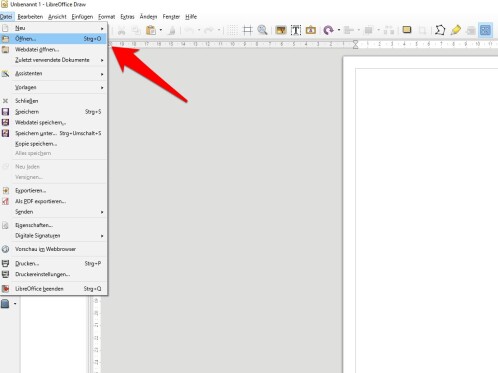498x373 pixels.
Task: Click the Zoom magnifier icon
Action: tap(262, 30)
